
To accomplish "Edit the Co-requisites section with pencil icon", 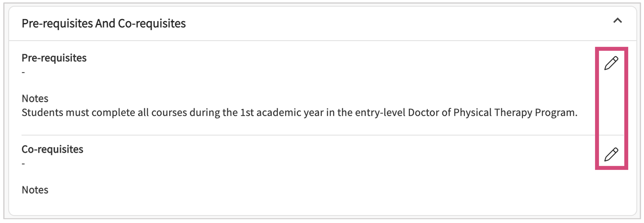I will [611, 154].
